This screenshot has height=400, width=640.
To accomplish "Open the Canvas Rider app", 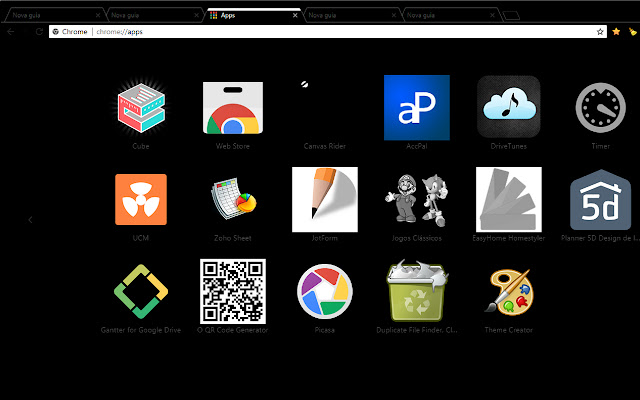I will click(x=324, y=108).
